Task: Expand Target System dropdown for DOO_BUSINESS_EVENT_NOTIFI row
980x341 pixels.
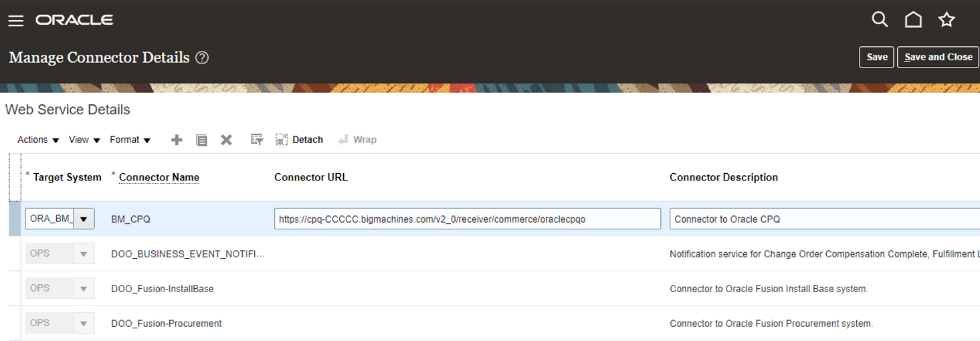Action: pos(84,253)
